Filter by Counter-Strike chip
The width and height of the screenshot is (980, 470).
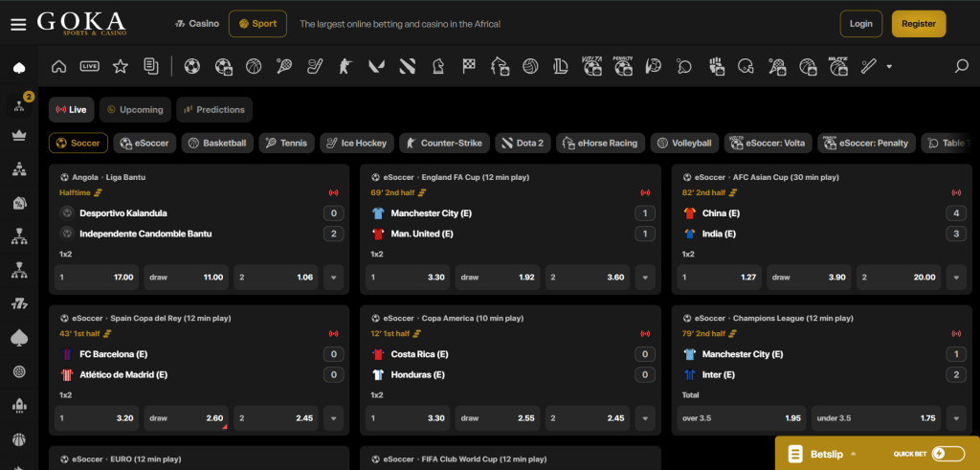[x=444, y=144]
